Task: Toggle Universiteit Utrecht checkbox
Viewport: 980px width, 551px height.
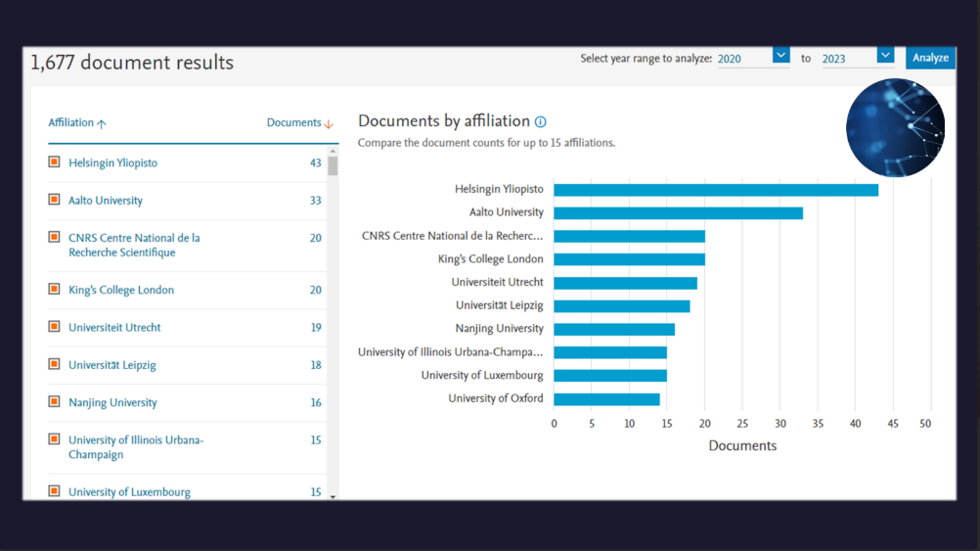Action: [x=55, y=327]
